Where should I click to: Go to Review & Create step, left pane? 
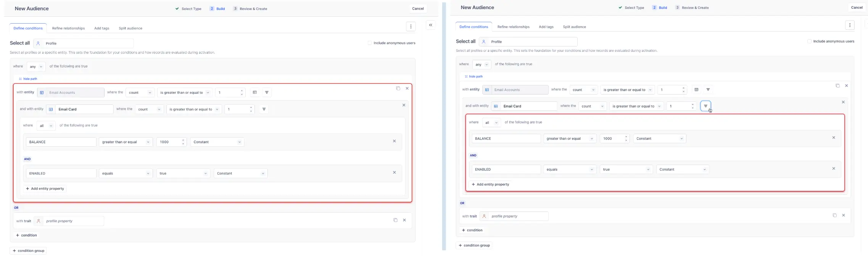tap(250, 9)
